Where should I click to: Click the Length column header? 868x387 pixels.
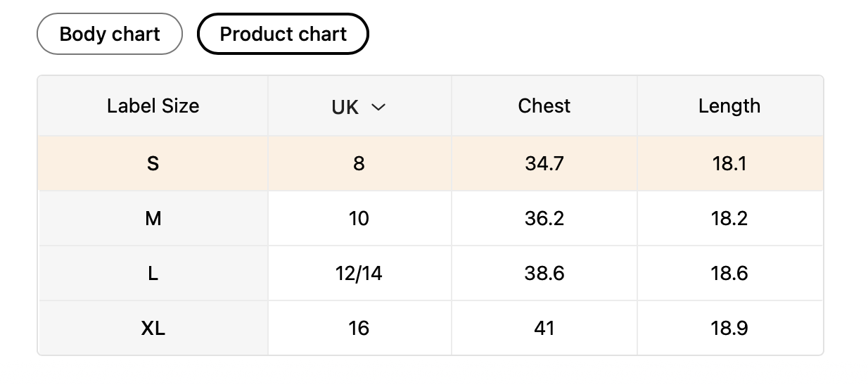(x=729, y=106)
